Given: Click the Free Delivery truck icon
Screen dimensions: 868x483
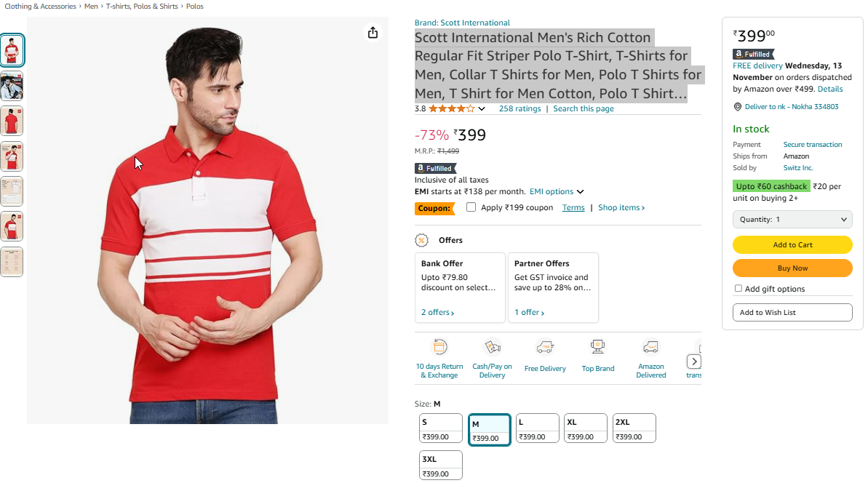Looking at the screenshot, I should [x=545, y=347].
